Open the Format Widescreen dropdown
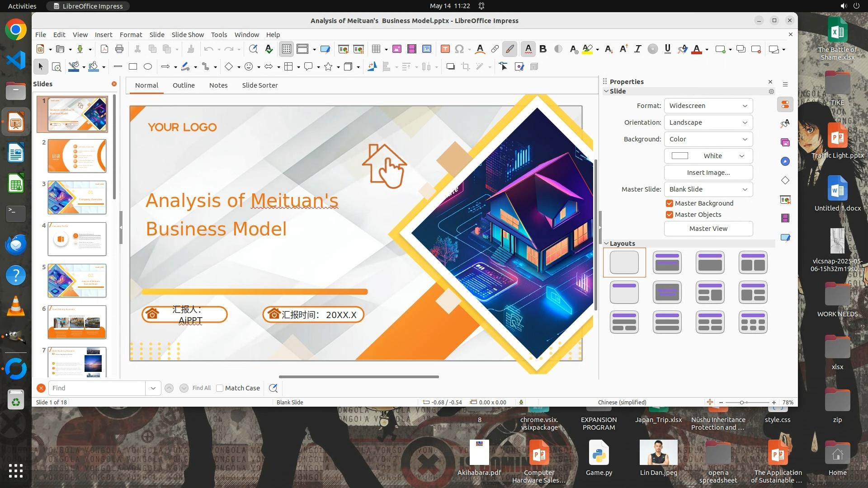 click(x=708, y=106)
